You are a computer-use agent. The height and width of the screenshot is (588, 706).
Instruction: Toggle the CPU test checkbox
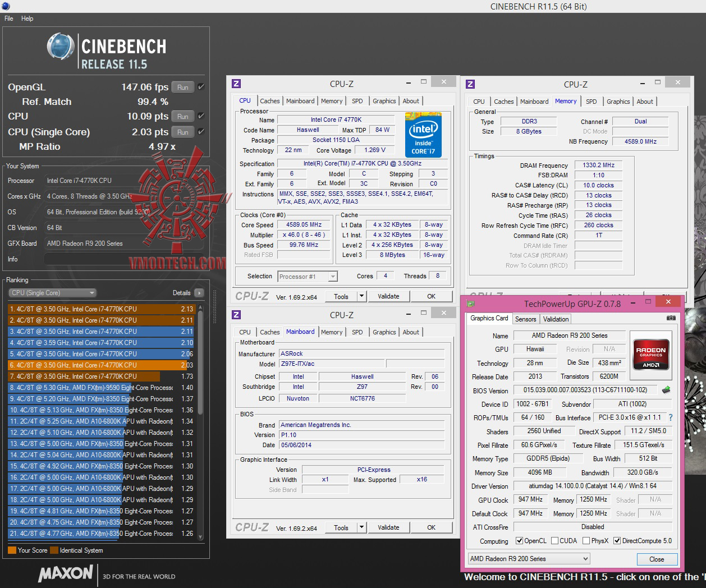(201, 116)
